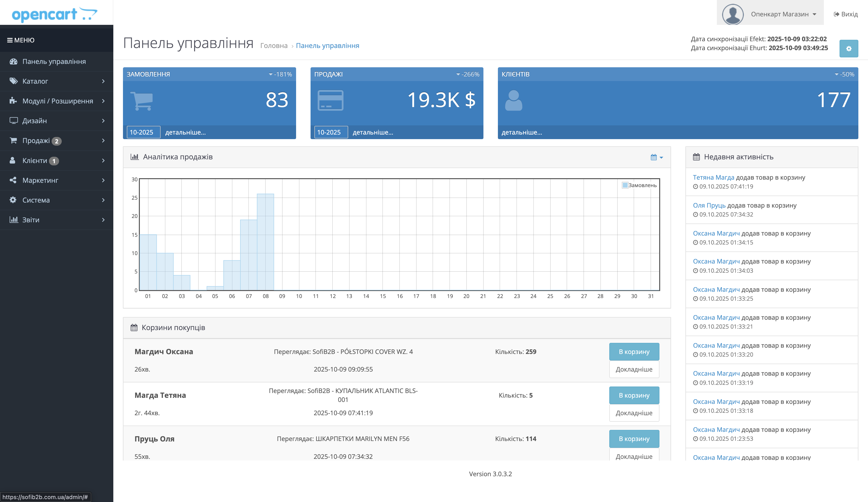Click В корзину button for Магдич Оксана
The width and height of the screenshot is (868, 502).
click(634, 352)
